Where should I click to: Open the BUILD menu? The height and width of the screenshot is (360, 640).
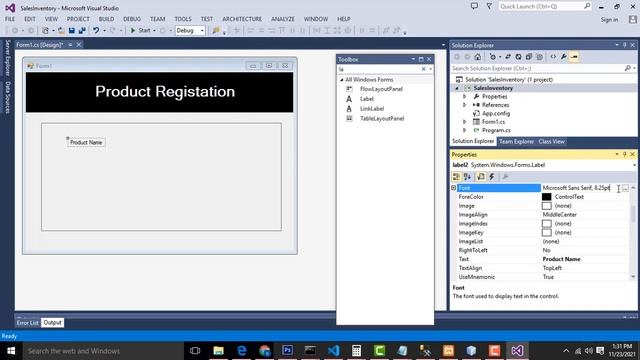(x=106, y=19)
